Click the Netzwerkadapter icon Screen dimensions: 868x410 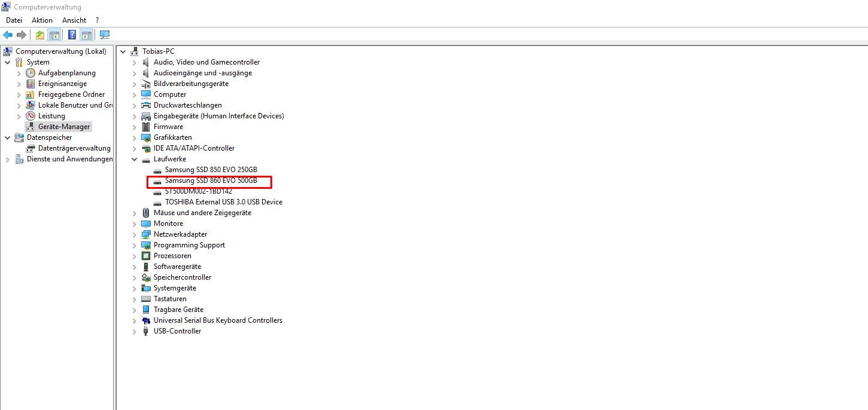click(146, 234)
